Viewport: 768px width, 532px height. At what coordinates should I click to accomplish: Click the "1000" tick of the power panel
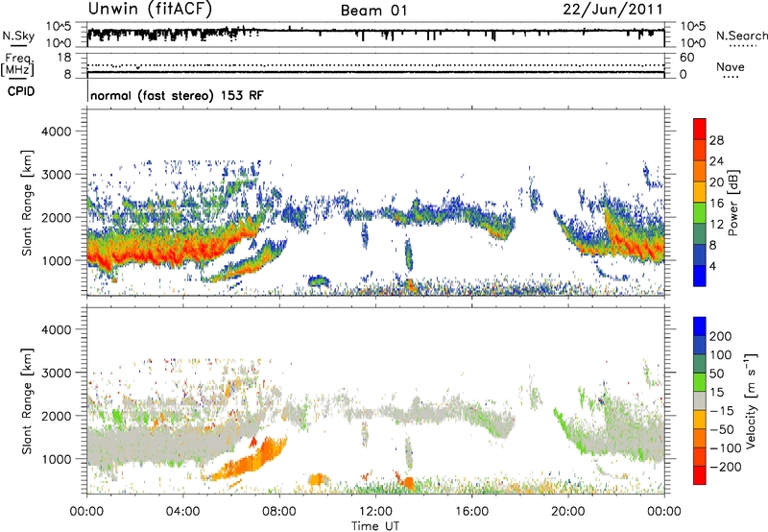point(56,260)
